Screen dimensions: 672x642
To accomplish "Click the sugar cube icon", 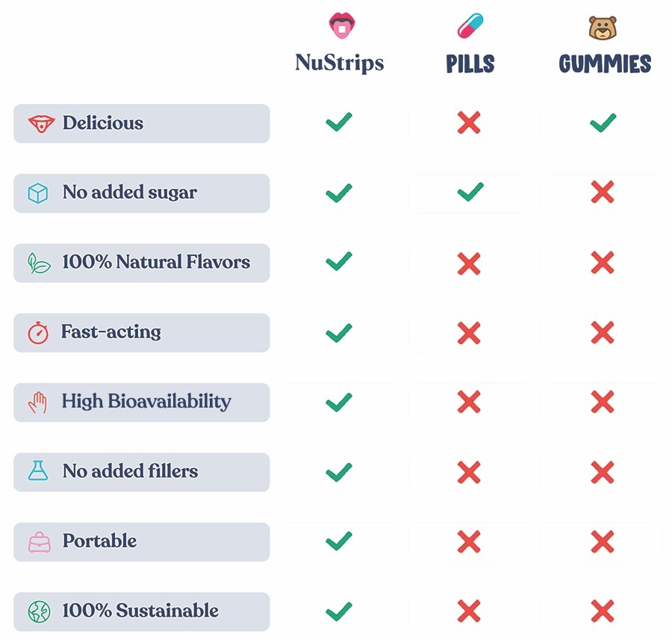I will [x=38, y=193].
